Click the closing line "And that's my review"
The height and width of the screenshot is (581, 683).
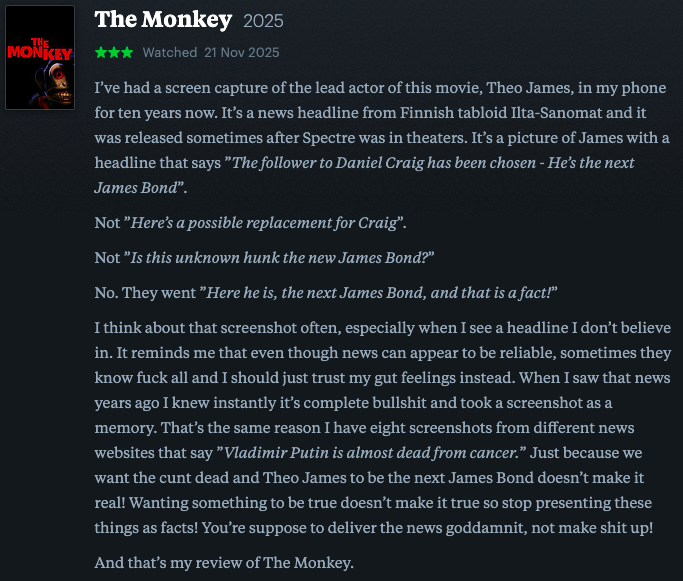pos(222,562)
